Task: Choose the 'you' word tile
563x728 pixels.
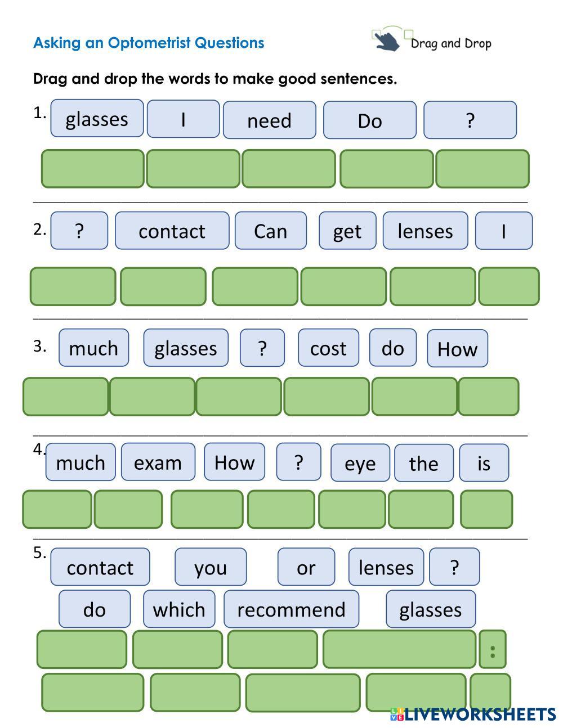Action: pyautogui.click(x=210, y=567)
